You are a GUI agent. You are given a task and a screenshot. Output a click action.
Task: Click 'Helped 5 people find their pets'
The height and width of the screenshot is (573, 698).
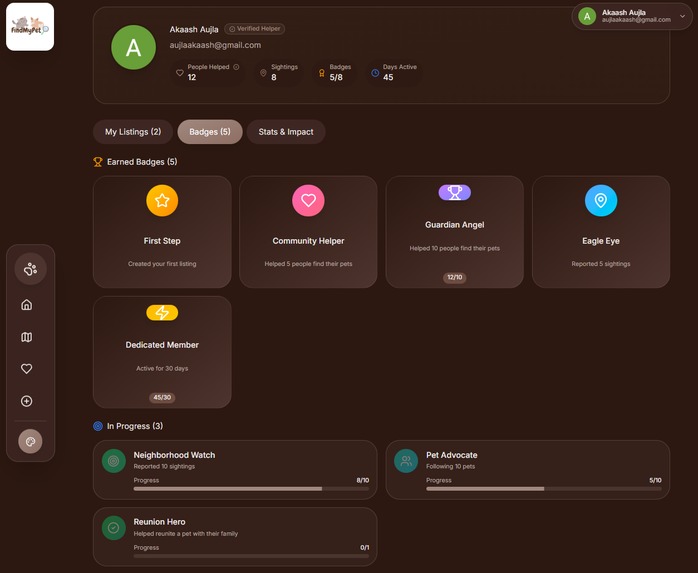click(x=308, y=264)
